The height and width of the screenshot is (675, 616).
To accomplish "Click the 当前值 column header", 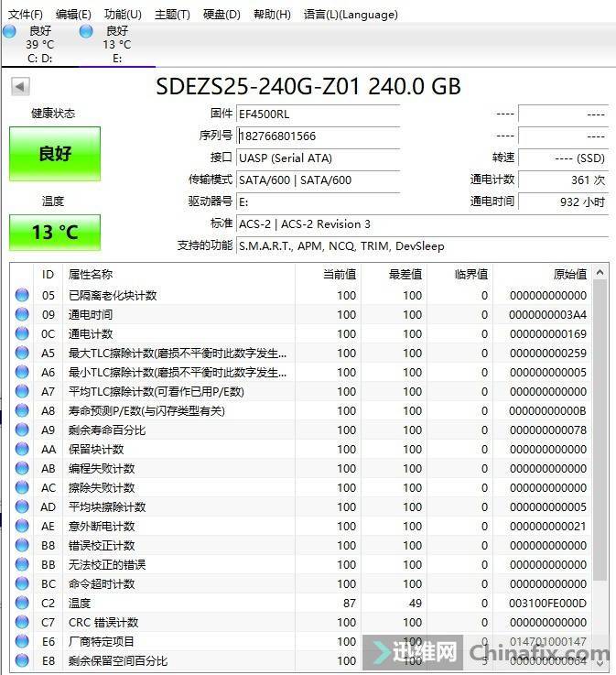I will coord(328,274).
